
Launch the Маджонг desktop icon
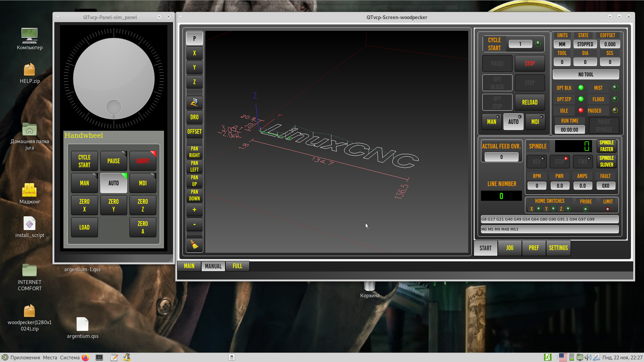tap(30, 193)
